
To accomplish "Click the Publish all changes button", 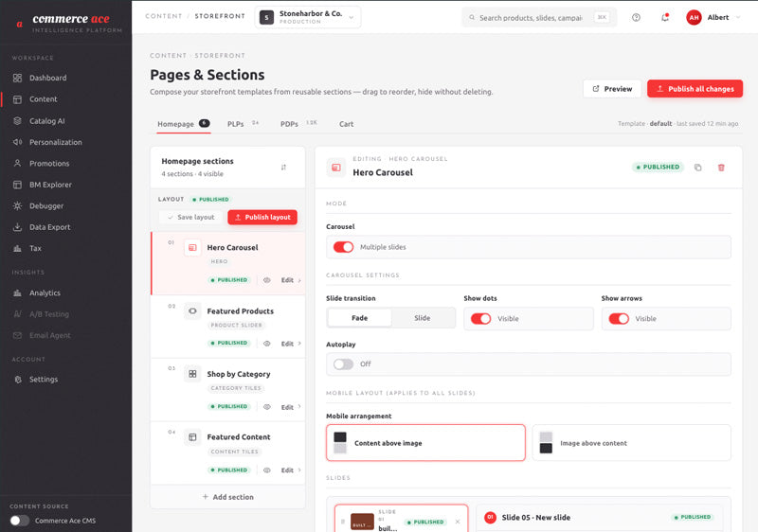I will click(x=695, y=89).
